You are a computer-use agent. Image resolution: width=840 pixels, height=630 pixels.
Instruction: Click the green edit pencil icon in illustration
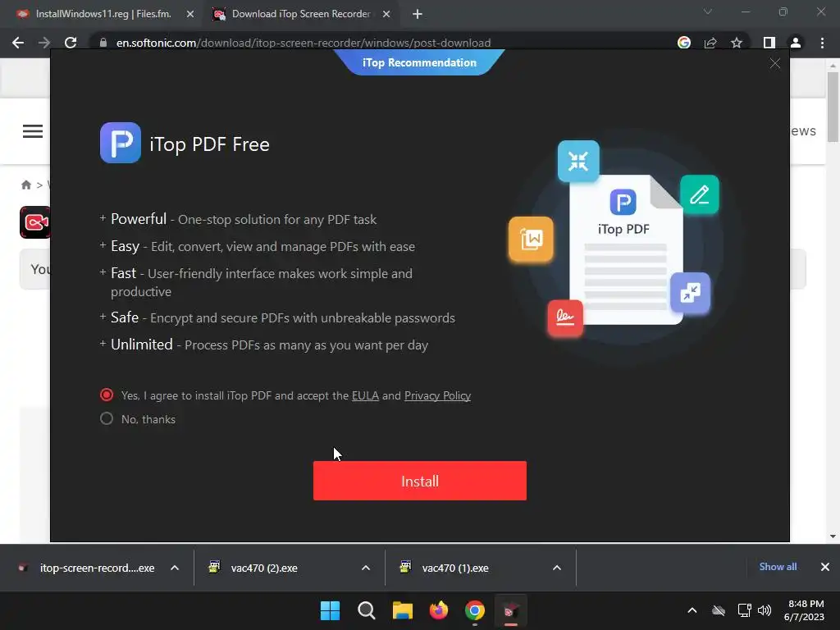[x=699, y=194]
